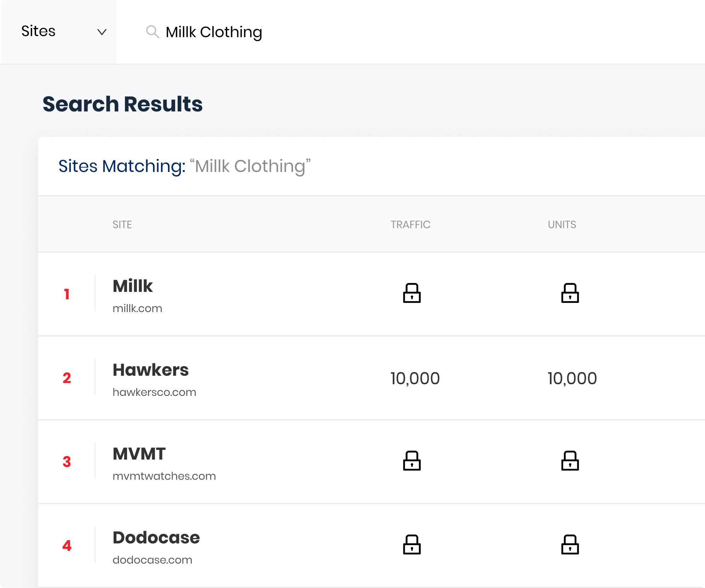Open the Hawkers site result
This screenshot has width=705, height=588.
[x=151, y=370]
